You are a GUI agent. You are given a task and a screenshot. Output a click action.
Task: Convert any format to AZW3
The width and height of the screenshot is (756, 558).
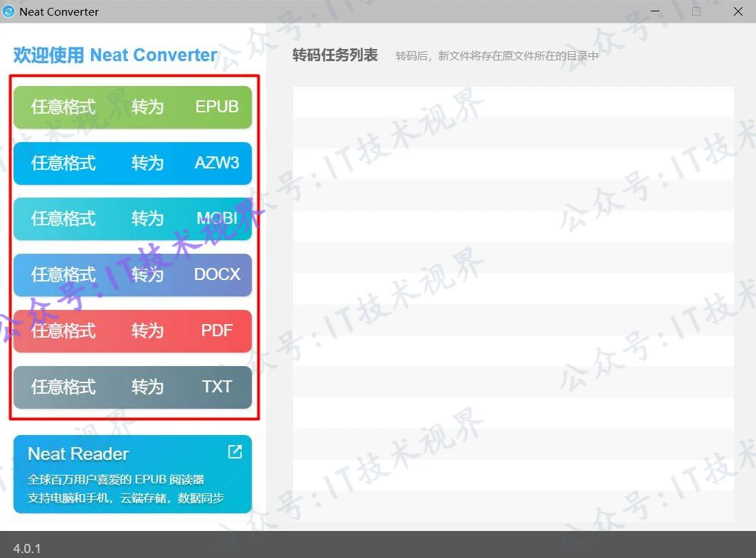tap(132, 163)
